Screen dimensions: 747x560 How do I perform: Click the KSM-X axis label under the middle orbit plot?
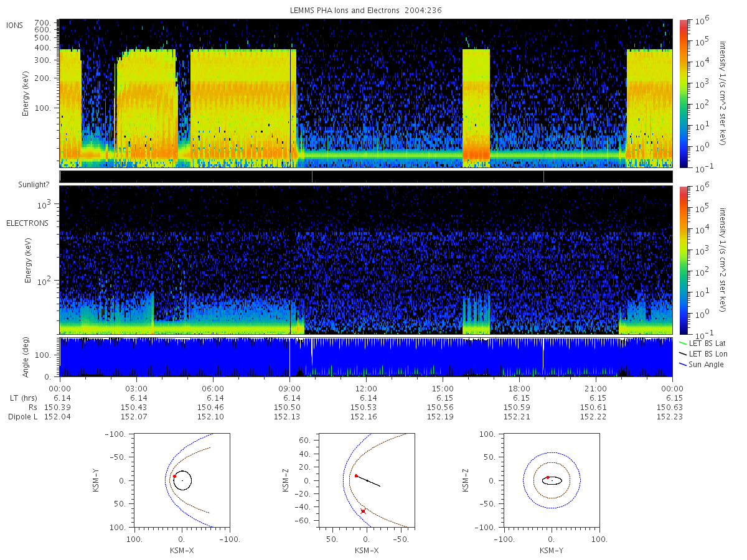pyautogui.click(x=365, y=550)
